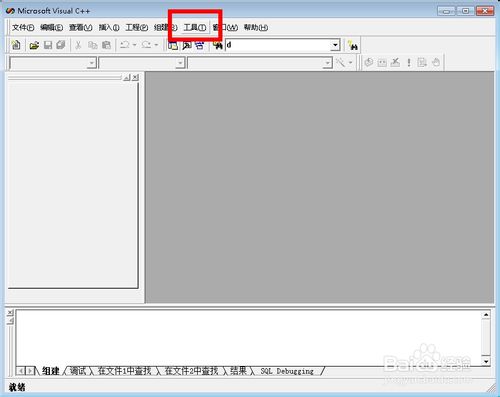Click the Compile icon in build minibar
This screenshot has width=500, height=397.
369,62
